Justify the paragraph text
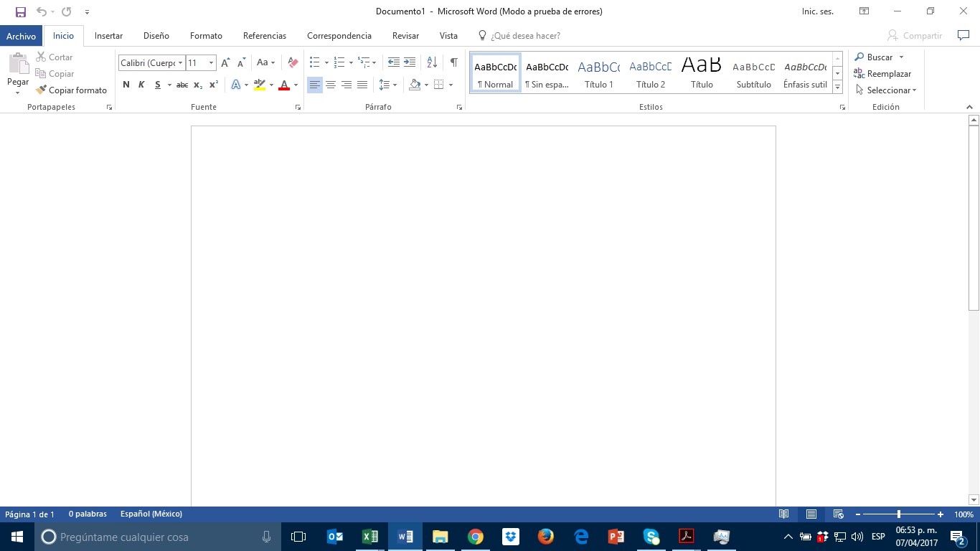Screen dimensions: 980x551 (x=362, y=85)
